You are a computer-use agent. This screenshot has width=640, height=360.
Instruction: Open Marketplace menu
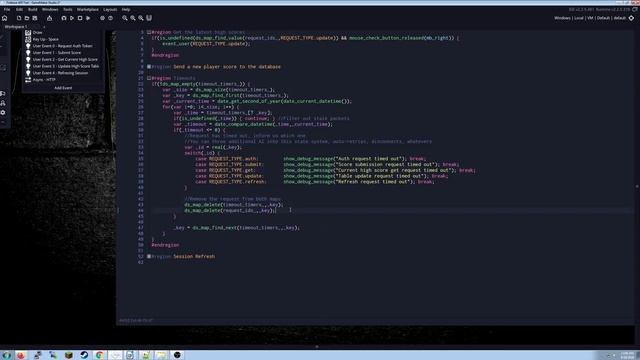tap(88, 9)
